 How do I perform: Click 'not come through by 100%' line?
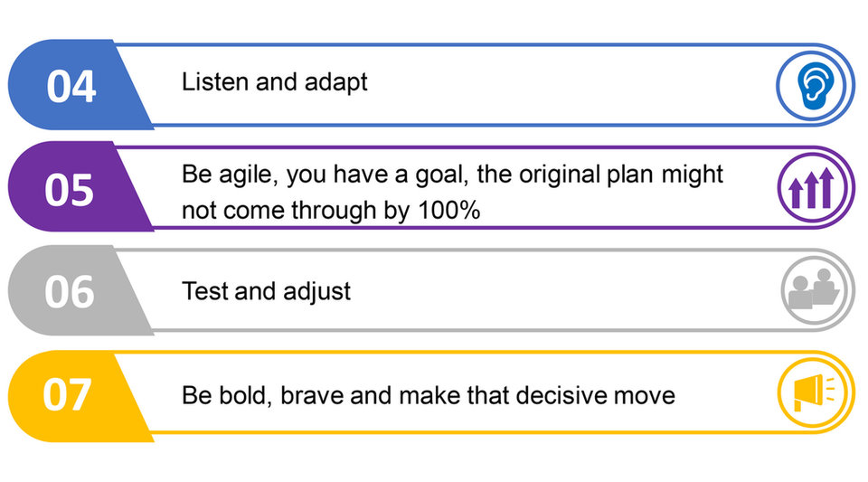pos(331,211)
